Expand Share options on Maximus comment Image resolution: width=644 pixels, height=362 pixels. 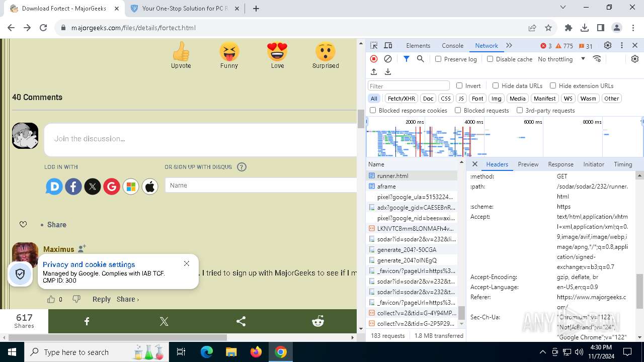tap(128, 299)
